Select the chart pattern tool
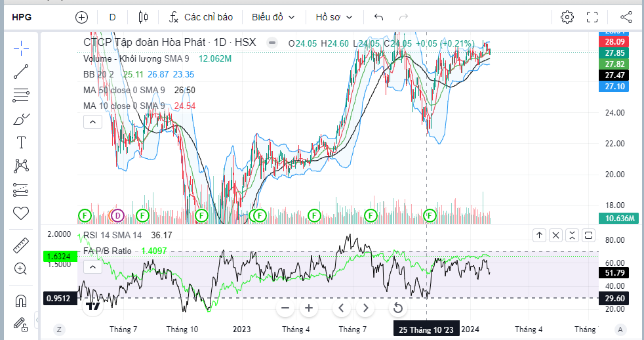This screenshot has height=340, width=644. pyautogui.click(x=21, y=166)
